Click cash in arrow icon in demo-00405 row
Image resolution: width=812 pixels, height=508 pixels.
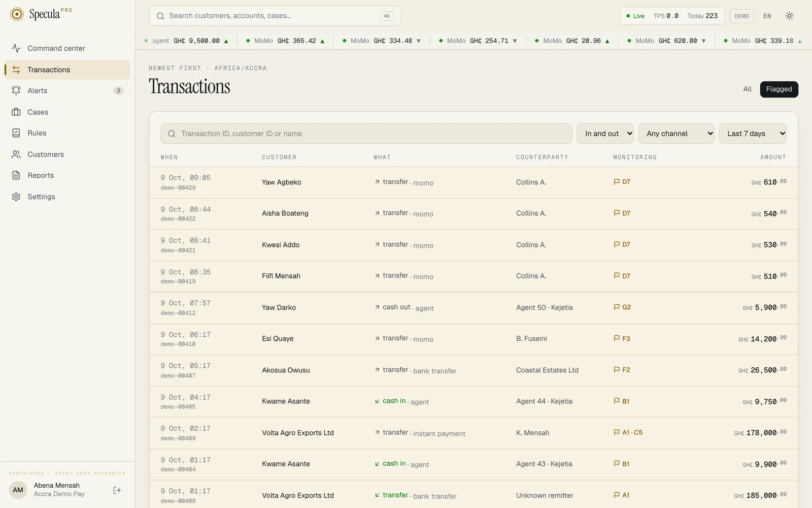377,401
